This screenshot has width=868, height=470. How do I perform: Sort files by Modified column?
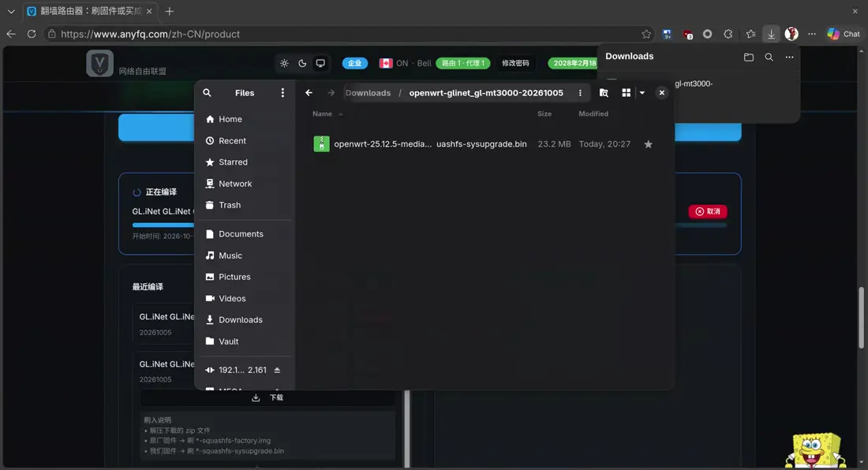tap(593, 114)
